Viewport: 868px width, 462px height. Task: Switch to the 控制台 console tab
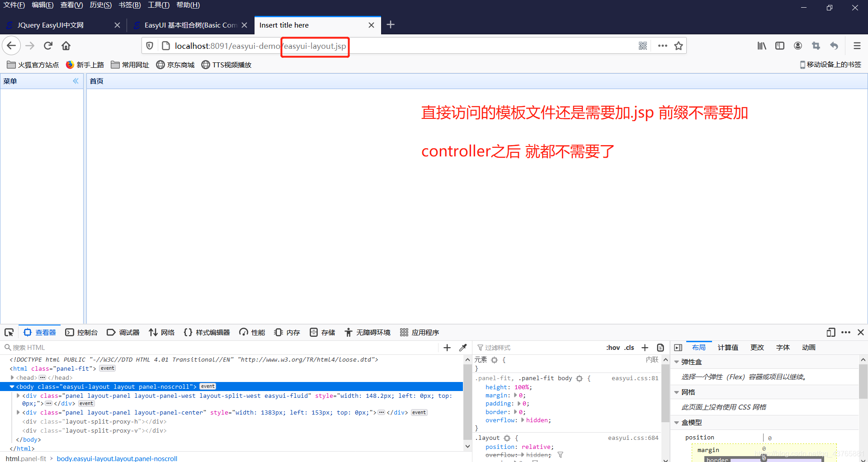[x=81, y=333]
